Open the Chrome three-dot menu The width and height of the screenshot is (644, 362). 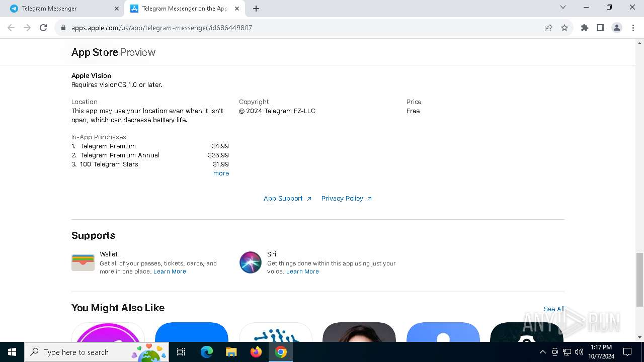tap(632, 28)
